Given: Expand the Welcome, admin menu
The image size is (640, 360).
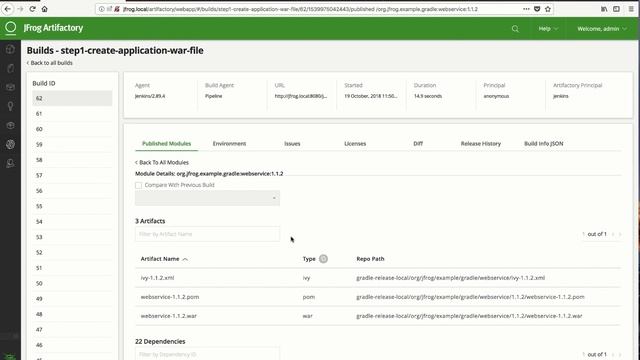Looking at the screenshot, I should (602, 29).
